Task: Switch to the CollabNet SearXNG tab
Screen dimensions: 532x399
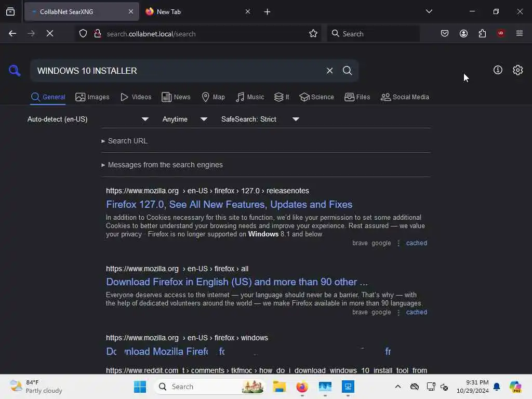Action: (x=82, y=12)
